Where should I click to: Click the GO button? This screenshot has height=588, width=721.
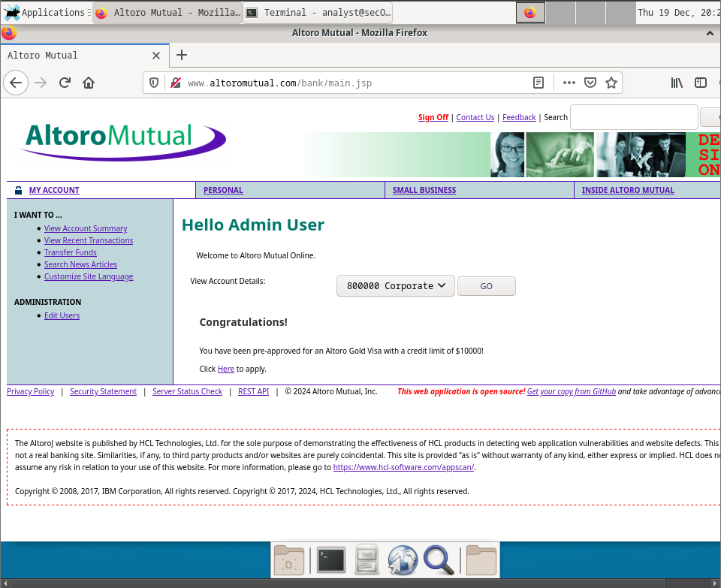[487, 286]
